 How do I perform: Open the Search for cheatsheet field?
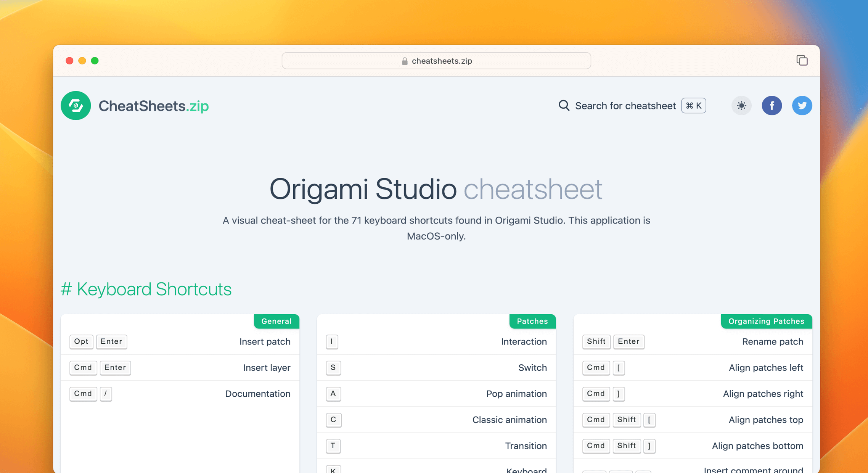pos(625,106)
